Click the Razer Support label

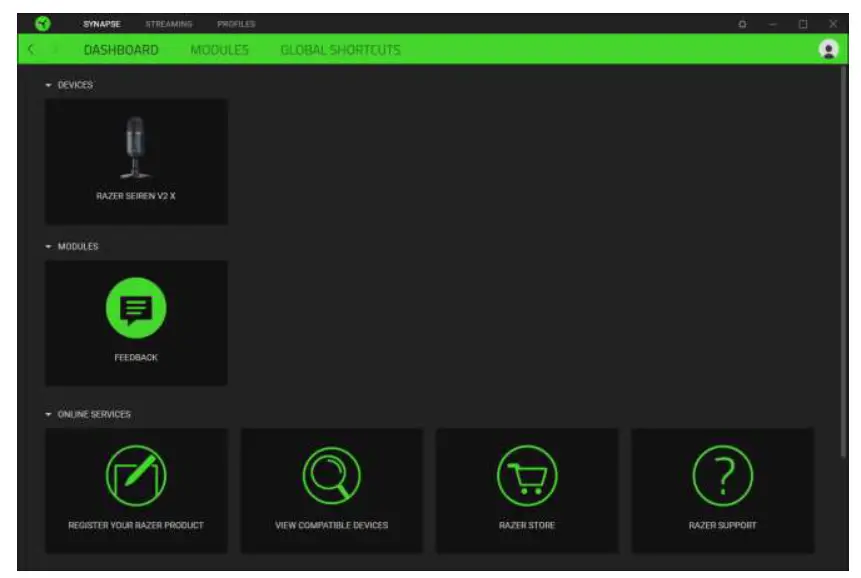(722, 525)
